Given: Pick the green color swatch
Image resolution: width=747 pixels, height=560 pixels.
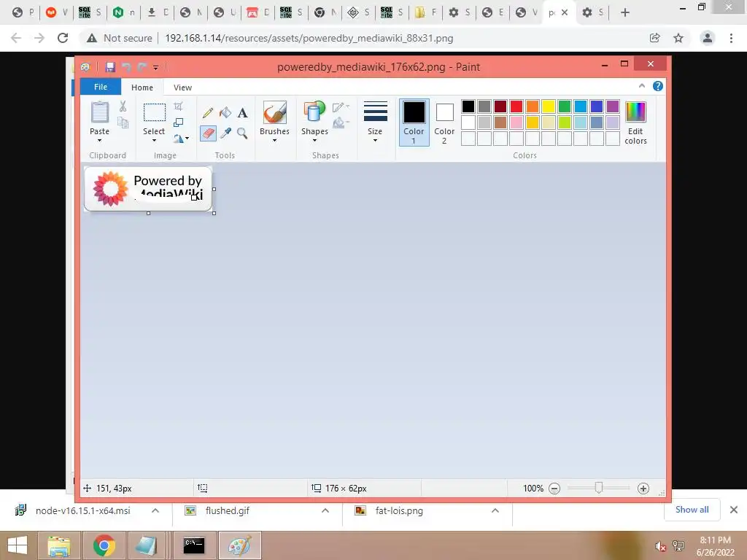Looking at the screenshot, I should (565, 106).
